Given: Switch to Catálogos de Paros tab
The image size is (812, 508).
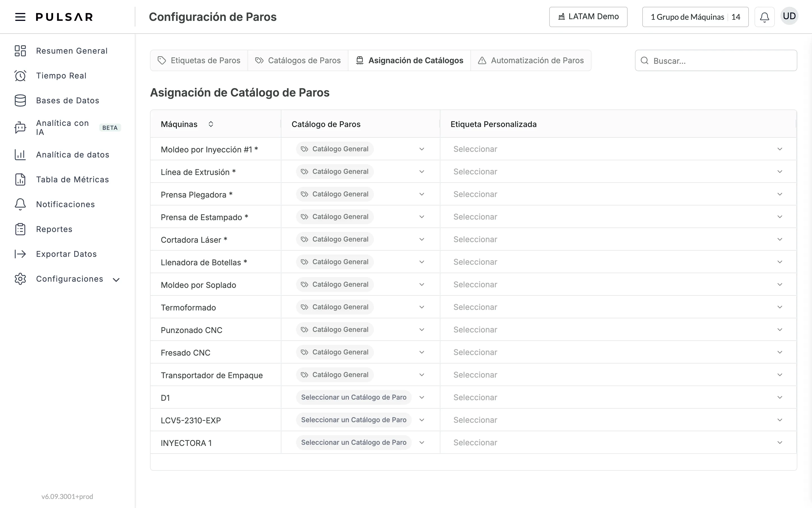Looking at the screenshot, I should pos(298,60).
